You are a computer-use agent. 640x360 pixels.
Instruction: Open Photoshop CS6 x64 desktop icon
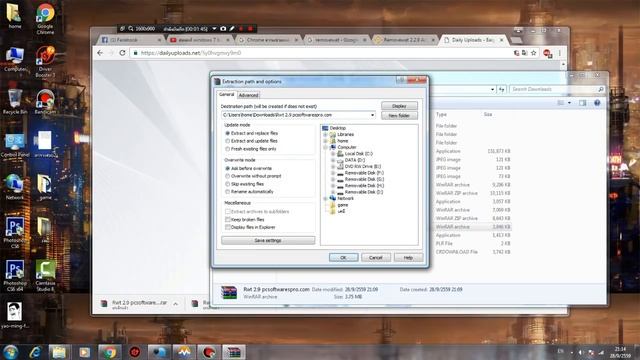[x=15, y=276]
